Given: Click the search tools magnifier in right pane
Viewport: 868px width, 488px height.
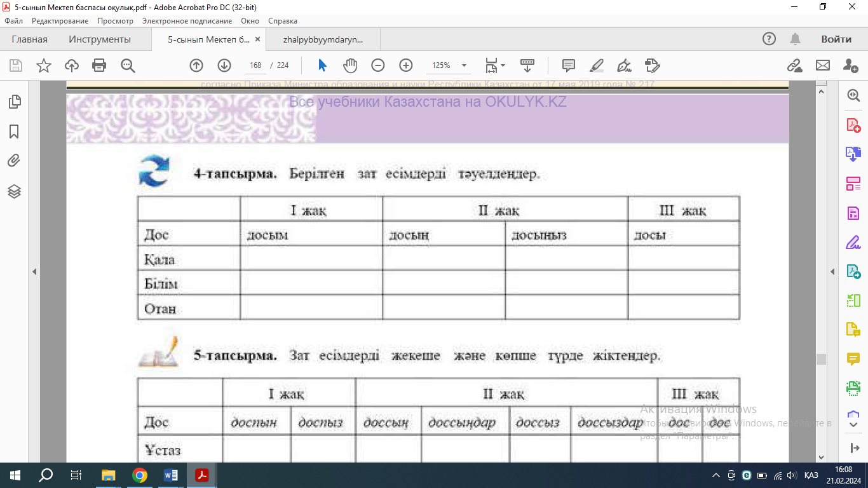Looking at the screenshot, I should [x=853, y=95].
